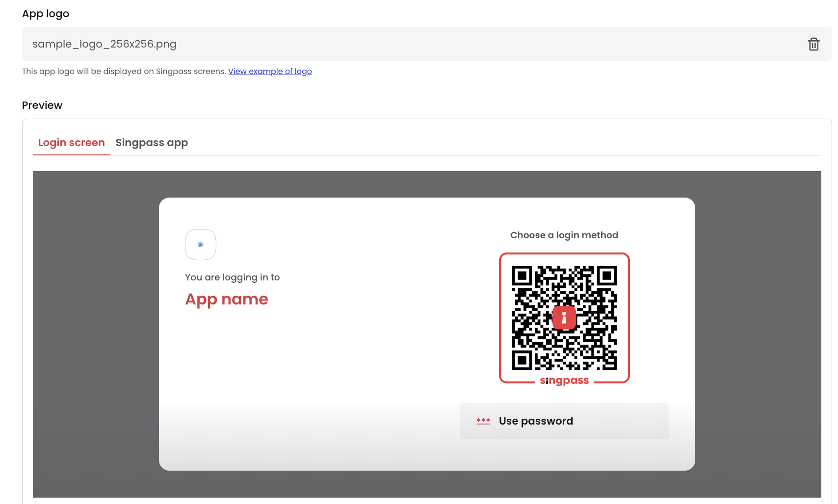The image size is (838, 504).
Task: Click the 'Choose a login method' text
Action: [564, 235]
